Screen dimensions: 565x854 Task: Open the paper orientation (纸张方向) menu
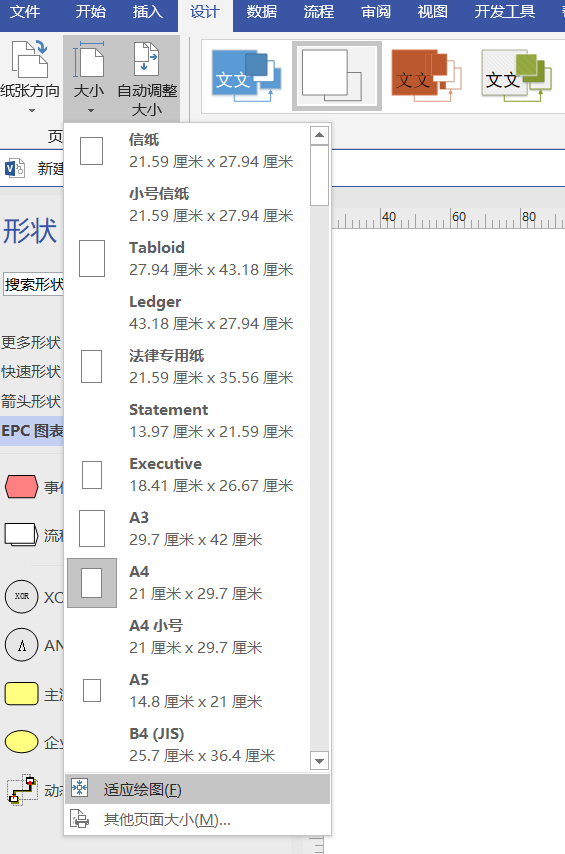pos(29,76)
